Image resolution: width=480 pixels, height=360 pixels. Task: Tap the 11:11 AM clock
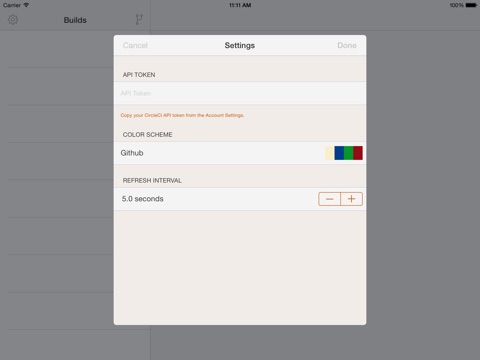tap(240, 5)
